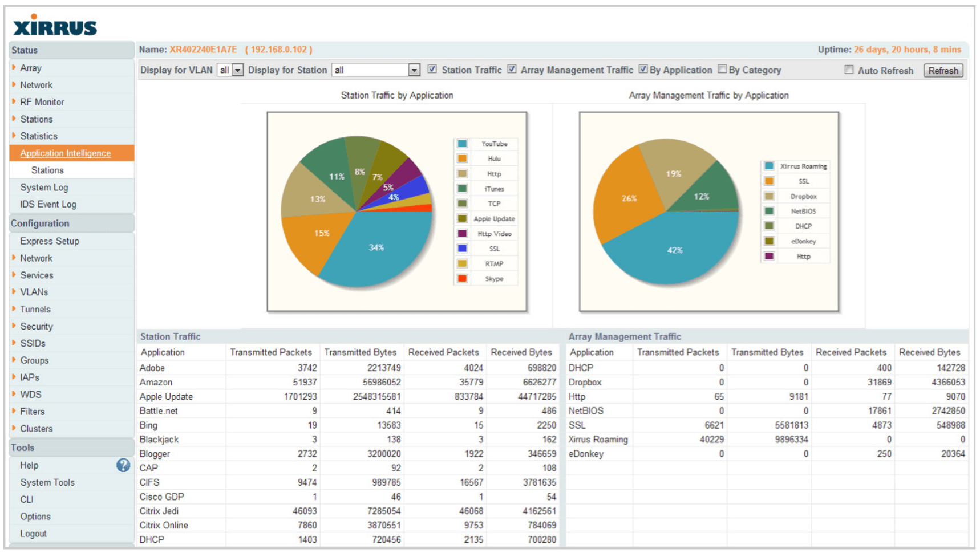Open Stations under Application Intelligence
Screen dimensions: 980x553
click(47, 170)
